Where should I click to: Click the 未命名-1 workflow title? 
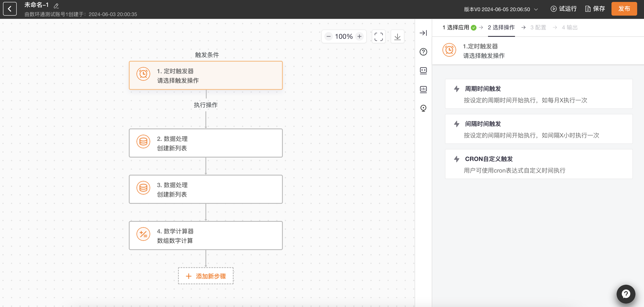(37, 5)
